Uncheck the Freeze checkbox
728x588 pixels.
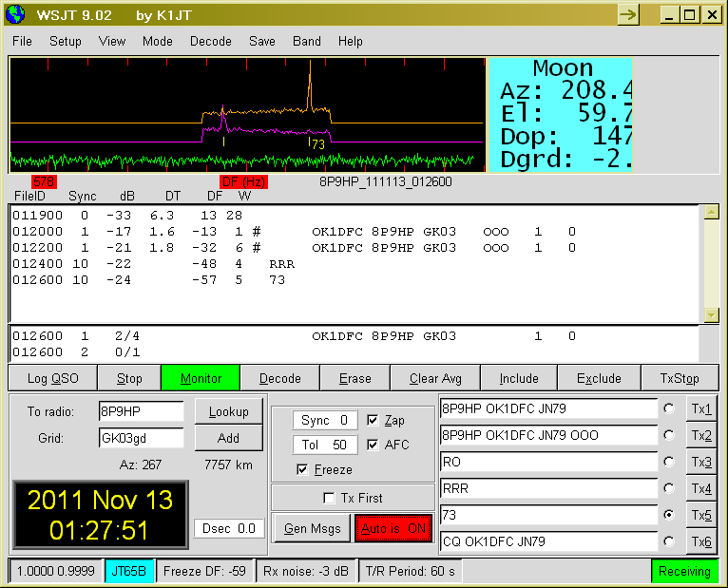click(x=302, y=469)
